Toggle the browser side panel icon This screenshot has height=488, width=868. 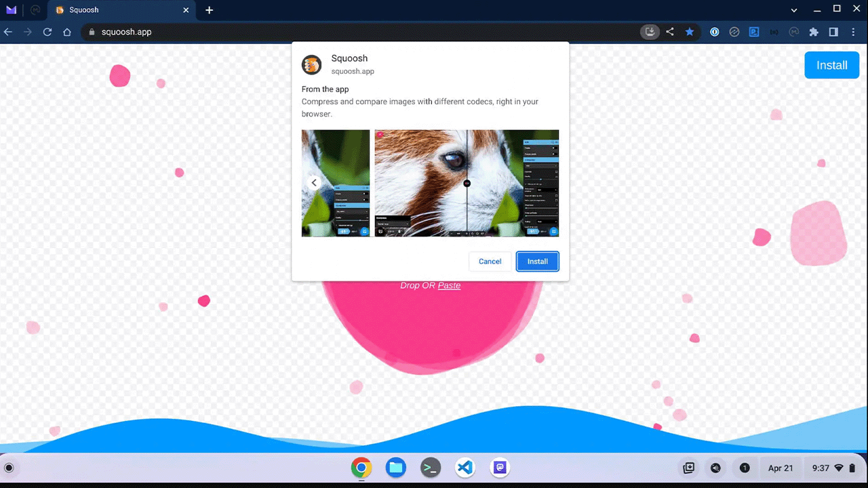833,32
